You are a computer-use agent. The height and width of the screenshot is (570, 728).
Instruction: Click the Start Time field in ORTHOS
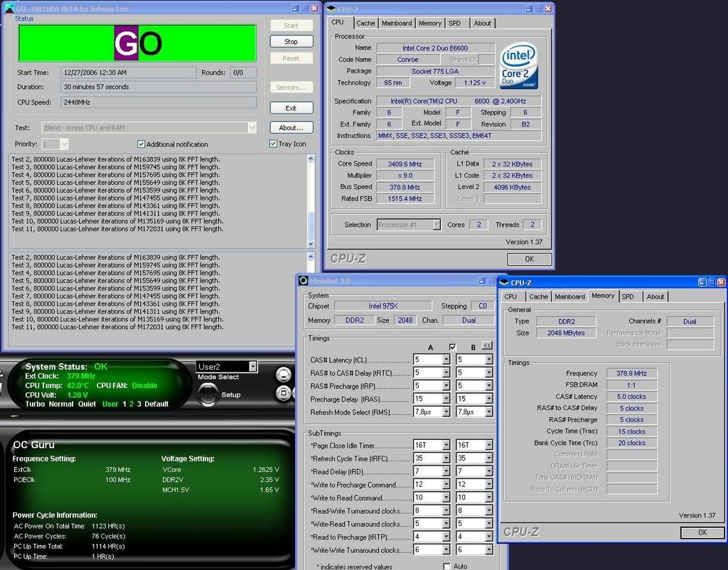pos(129,72)
